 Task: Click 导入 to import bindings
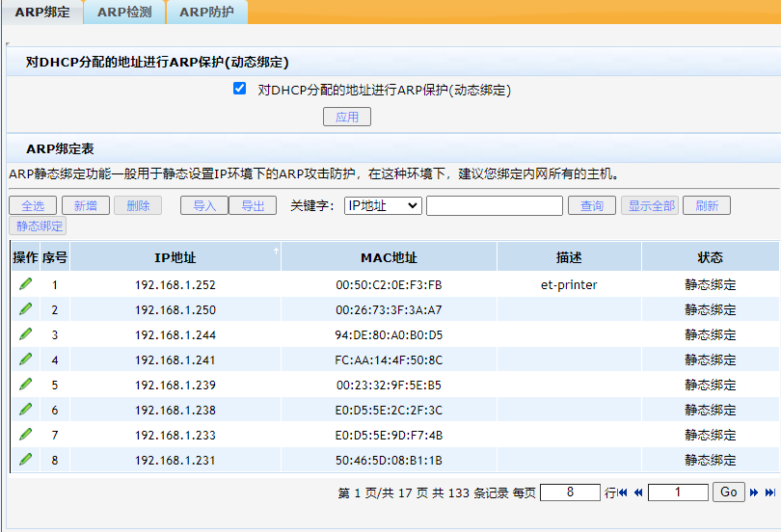point(204,205)
